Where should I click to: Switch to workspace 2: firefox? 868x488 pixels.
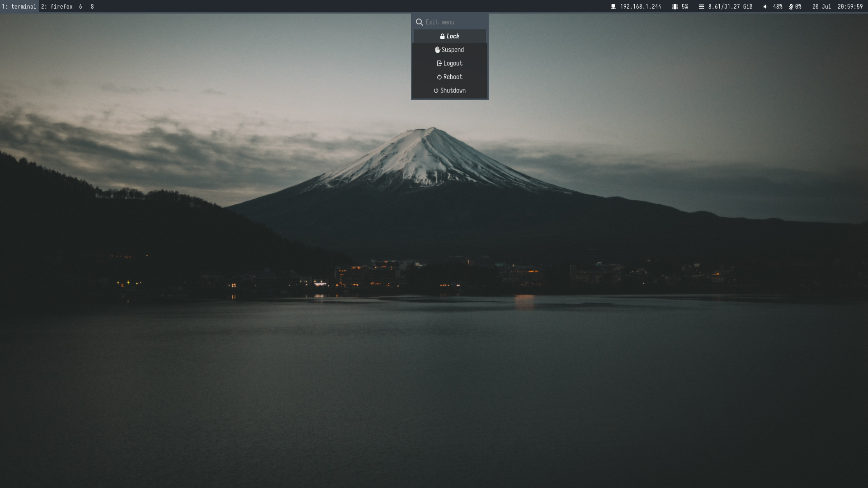(57, 7)
